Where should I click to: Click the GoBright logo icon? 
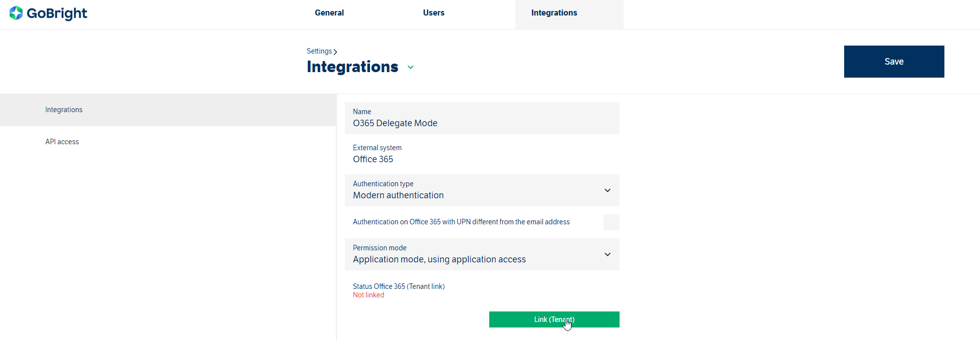click(16, 13)
